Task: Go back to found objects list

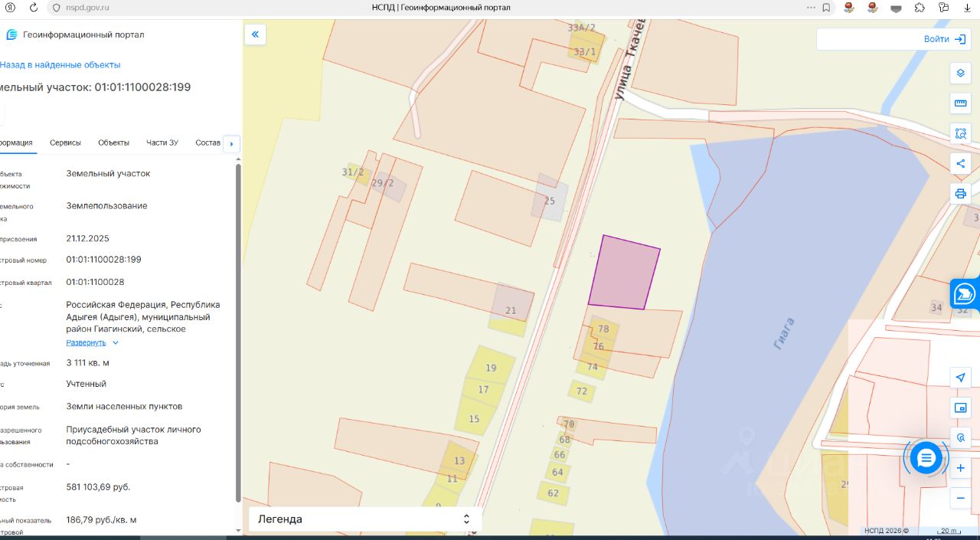Action: point(60,65)
